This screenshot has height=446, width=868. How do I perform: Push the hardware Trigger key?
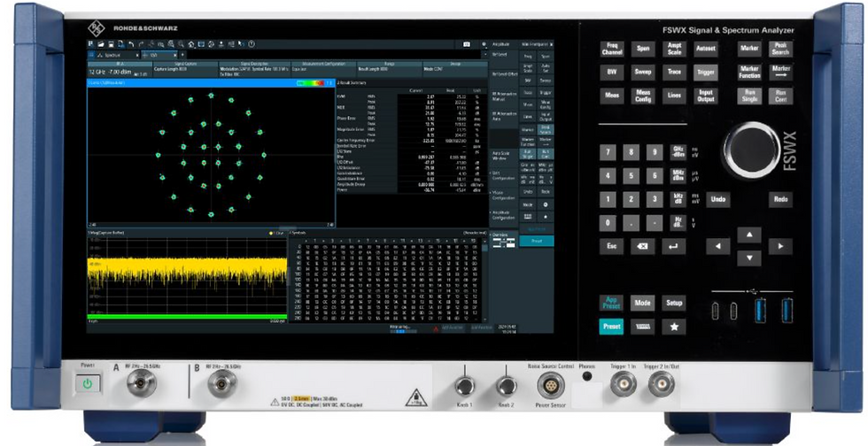coord(706,72)
